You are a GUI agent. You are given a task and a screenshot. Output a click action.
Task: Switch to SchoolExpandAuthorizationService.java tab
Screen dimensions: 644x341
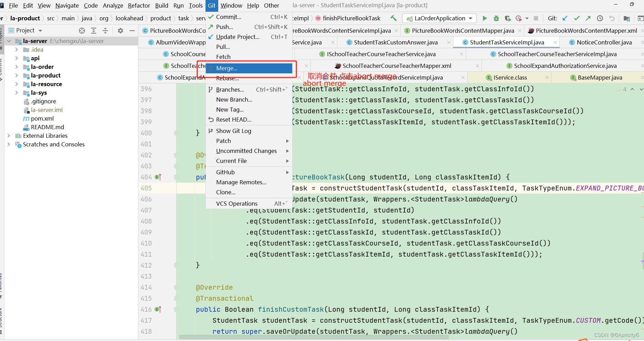click(565, 66)
